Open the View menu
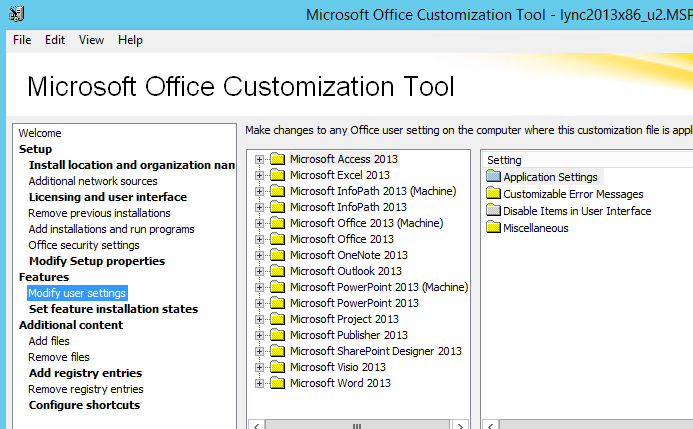 pyautogui.click(x=91, y=40)
